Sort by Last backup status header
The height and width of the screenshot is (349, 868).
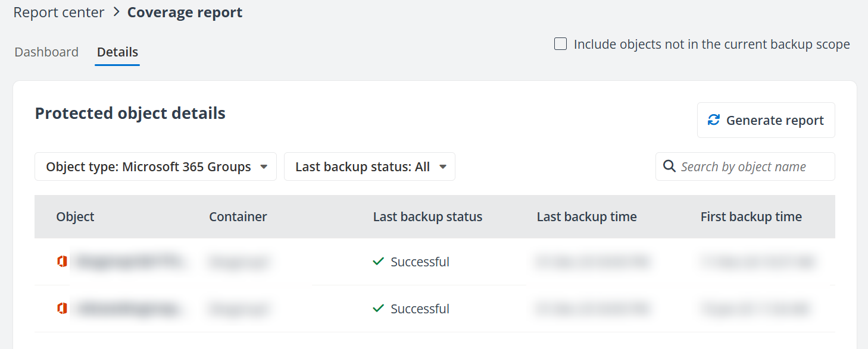click(x=427, y=216)
